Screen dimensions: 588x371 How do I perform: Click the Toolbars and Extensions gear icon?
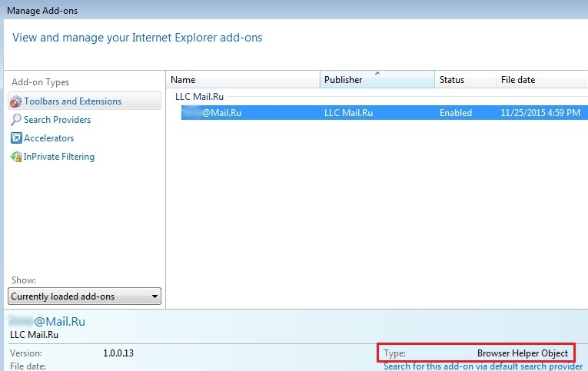tap(16, 101)
